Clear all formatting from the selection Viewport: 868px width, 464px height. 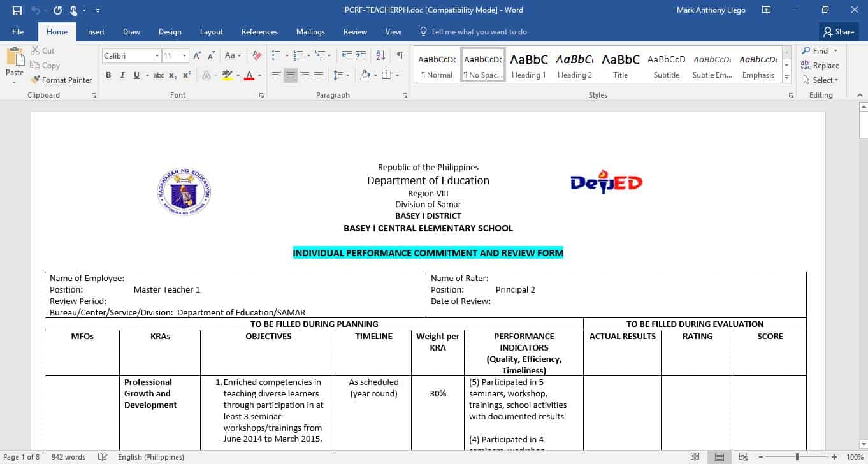click(x=257, y=55)
